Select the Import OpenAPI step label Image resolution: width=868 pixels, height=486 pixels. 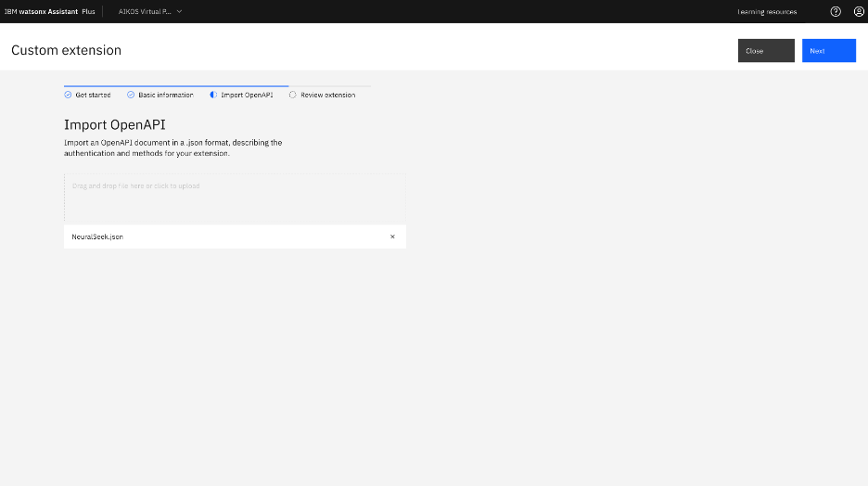[247, 95]
